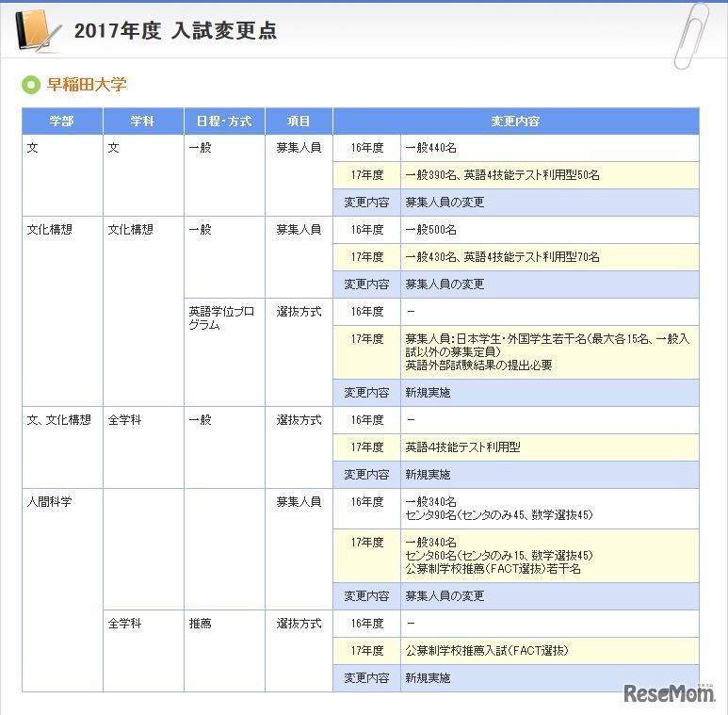Click the 文 cell in the 学部 column
Image resolution: width=728 pixels, height=715 pixels.
62,175
